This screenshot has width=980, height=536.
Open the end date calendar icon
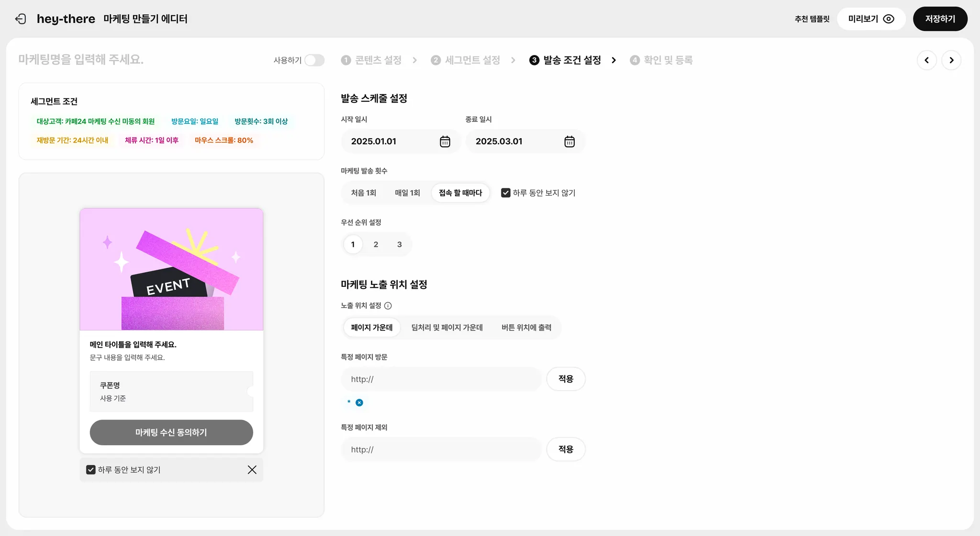pos(569,142)
